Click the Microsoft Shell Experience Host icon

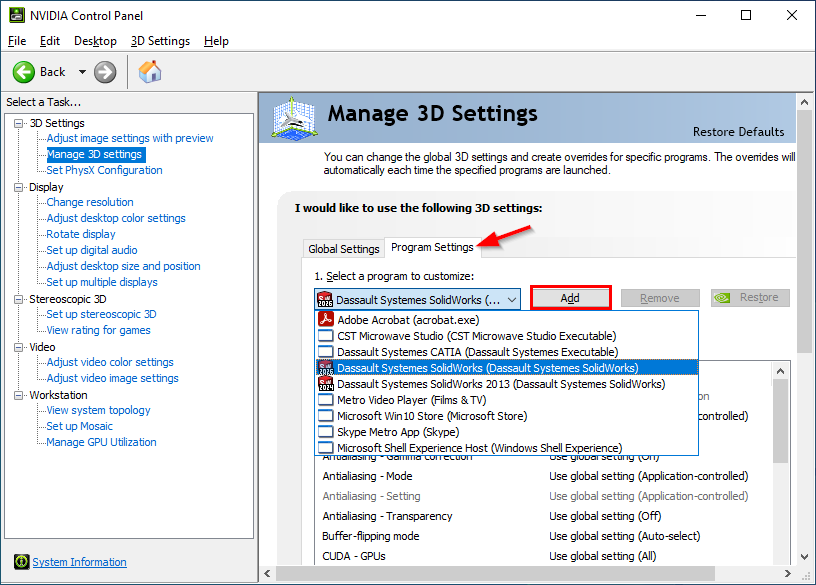pyautogui.click(x=326, y=448)
